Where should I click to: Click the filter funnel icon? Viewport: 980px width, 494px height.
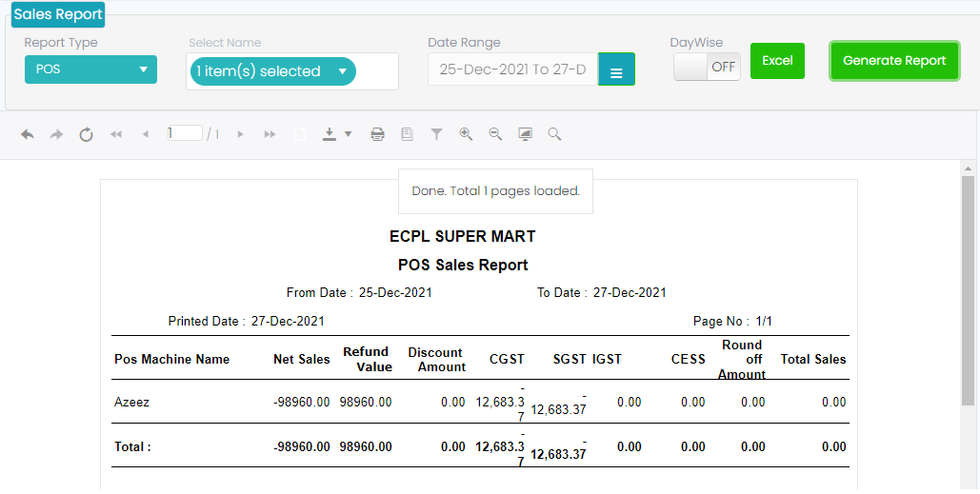(436, 135)
